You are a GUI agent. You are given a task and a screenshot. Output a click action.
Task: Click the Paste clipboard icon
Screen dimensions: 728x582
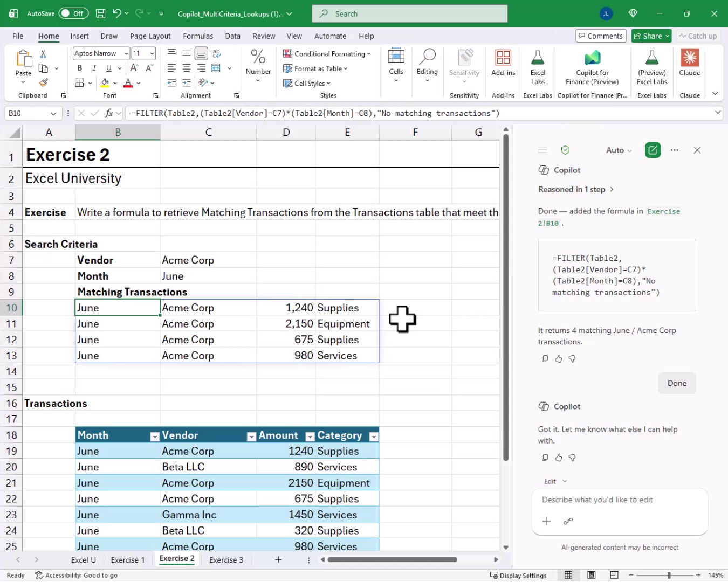23,58
